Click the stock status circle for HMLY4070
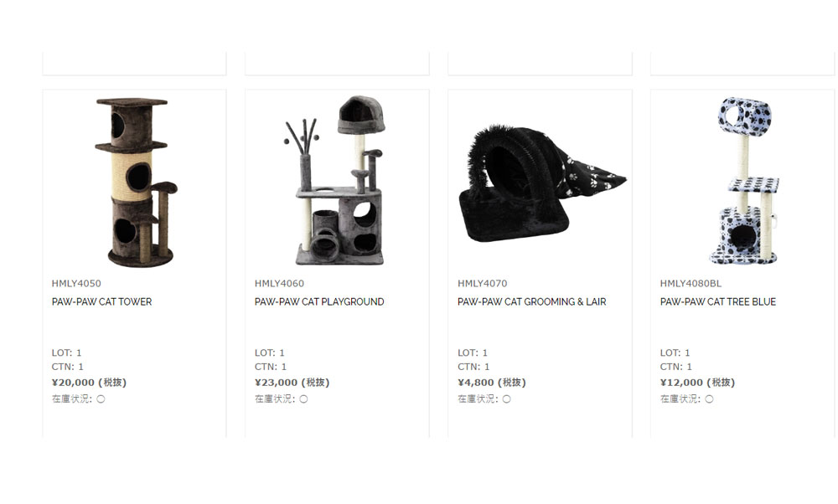838x504 pixels. 507,399
